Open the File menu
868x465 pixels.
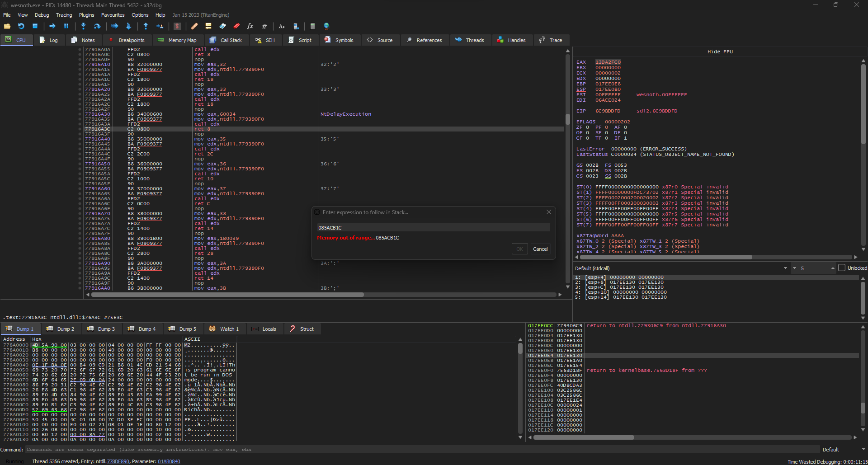[x=7, y=15]
